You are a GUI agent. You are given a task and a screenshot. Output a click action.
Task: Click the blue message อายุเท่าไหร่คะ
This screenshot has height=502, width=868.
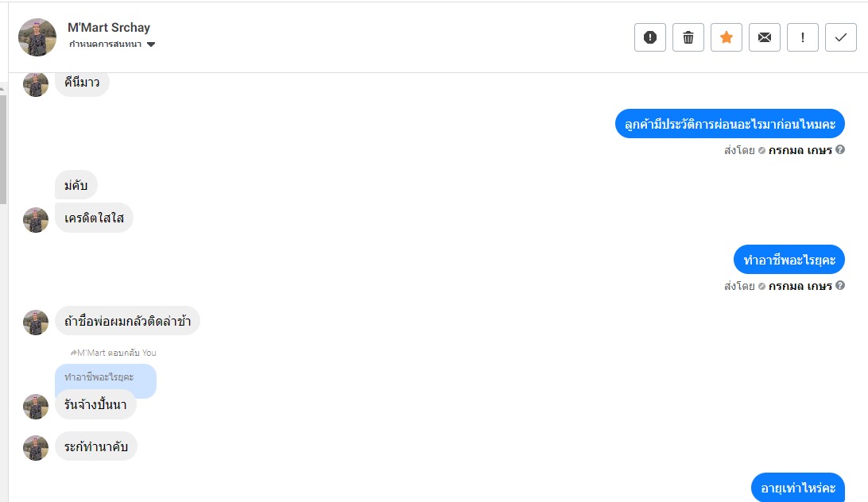coord(797,488)
